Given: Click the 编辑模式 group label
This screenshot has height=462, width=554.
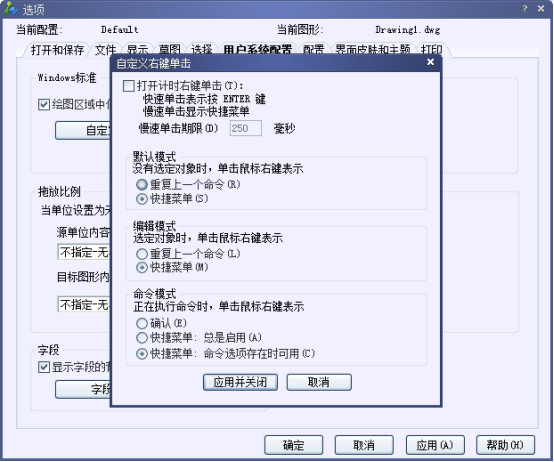Looking at the screenshot, I should pyautogui.click(x=154, y=225).
